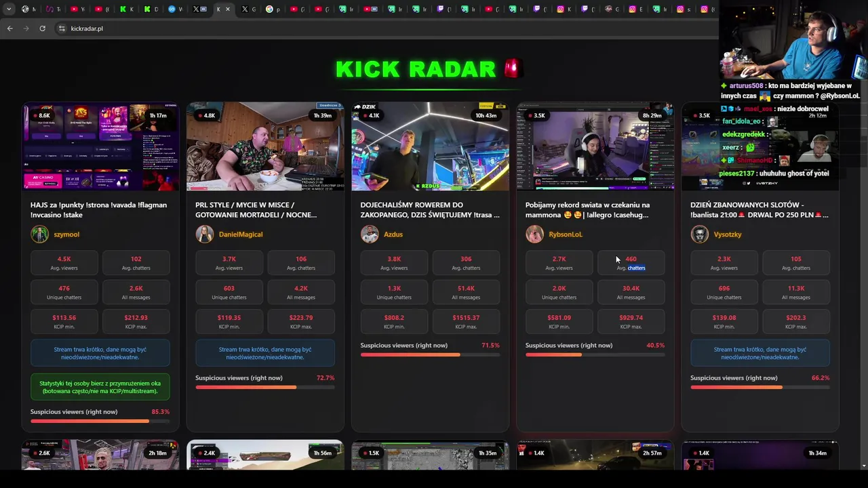This screenshot has height=488, width=868.
Task: Open the second-row thumbnail with 2h 57m uptime
Action: pyautogui.click(x=595, y=455)
